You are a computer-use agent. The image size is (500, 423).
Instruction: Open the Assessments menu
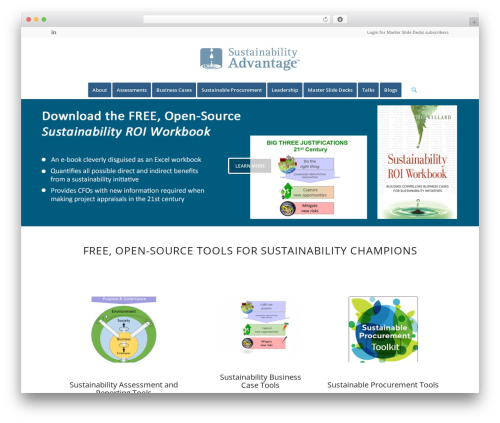(131, 90)
